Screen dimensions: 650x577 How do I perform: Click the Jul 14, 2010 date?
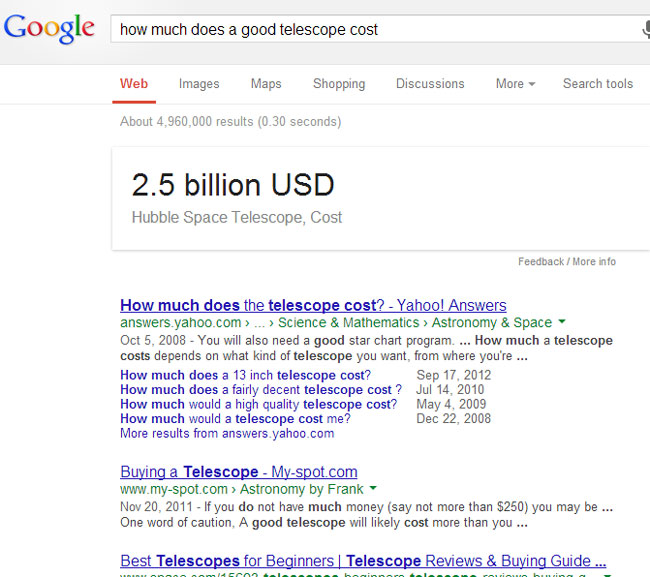450,390
